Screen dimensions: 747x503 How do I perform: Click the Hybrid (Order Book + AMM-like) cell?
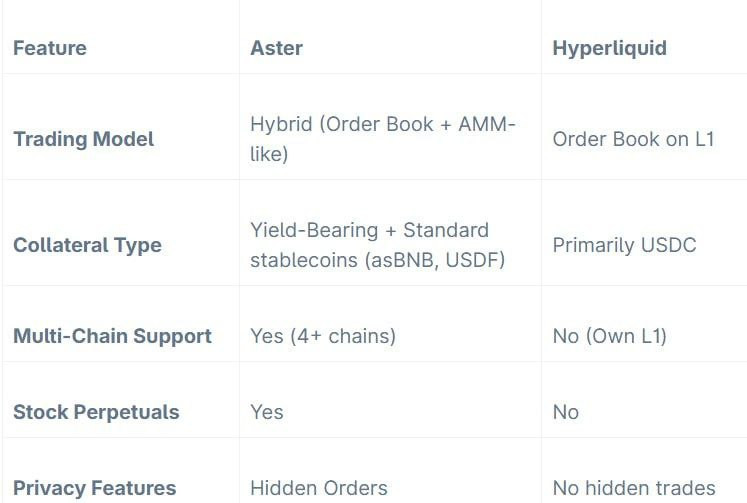click(x=383, y=139)
